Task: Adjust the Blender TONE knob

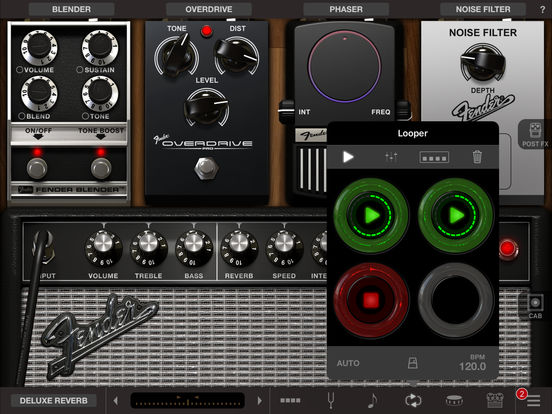Action: (x=100, y=93)
